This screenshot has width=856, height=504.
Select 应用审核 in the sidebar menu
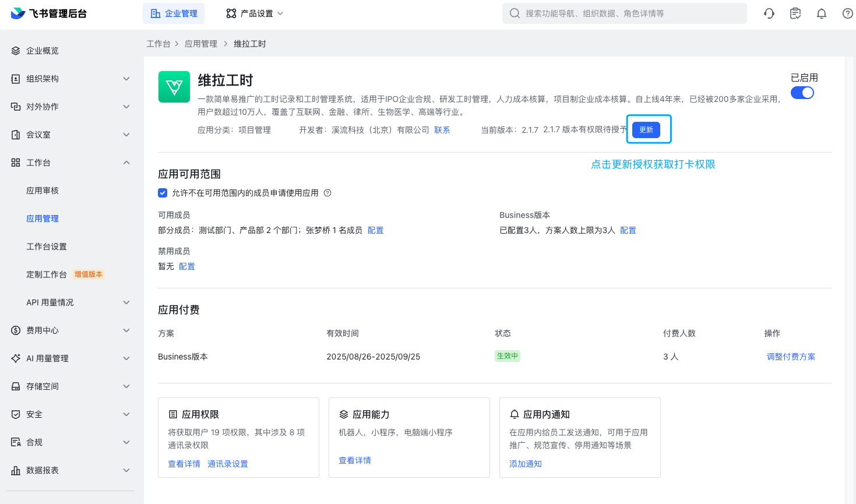coord(42,190)
